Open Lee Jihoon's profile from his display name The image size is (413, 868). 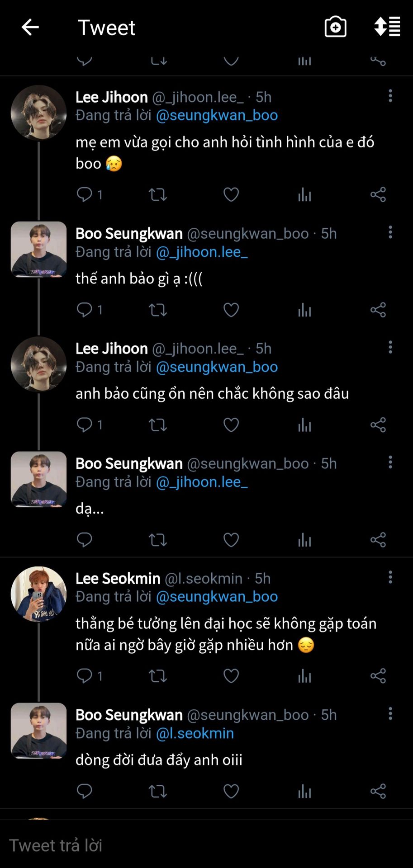pos(112,97)
